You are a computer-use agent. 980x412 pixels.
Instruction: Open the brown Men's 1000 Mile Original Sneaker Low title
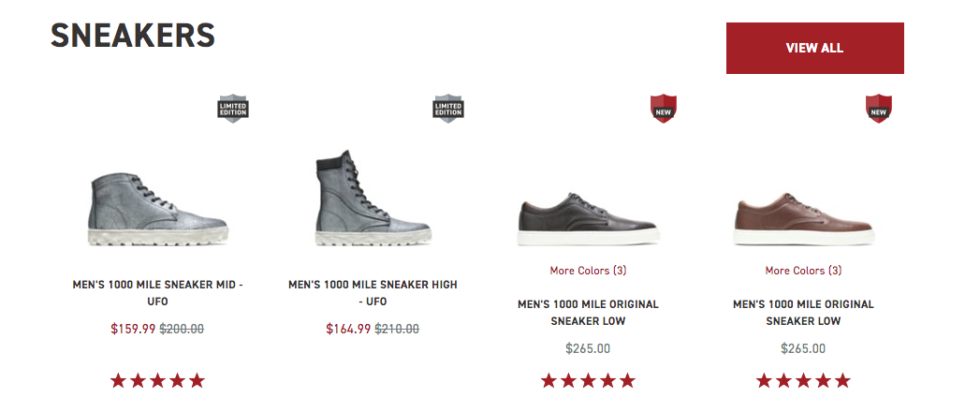[x=803, y=313]
